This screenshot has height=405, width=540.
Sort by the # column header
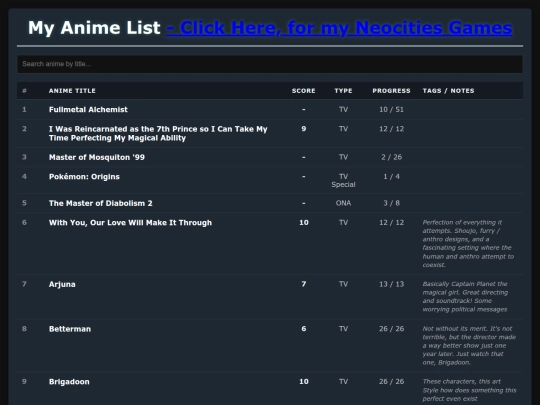[24, 91]
